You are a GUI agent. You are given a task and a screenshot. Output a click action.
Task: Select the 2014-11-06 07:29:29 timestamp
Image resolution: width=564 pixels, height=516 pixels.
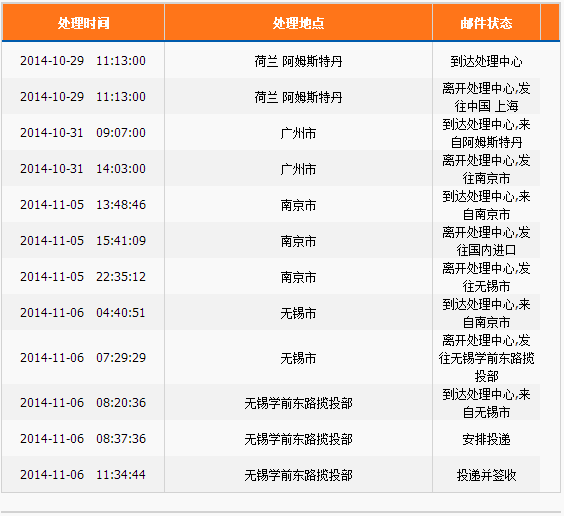83,357
